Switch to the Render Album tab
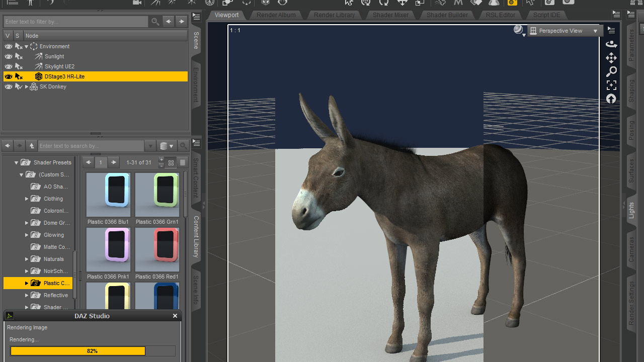Viewport: 644px width, 362px height. [x=276, y=15]
